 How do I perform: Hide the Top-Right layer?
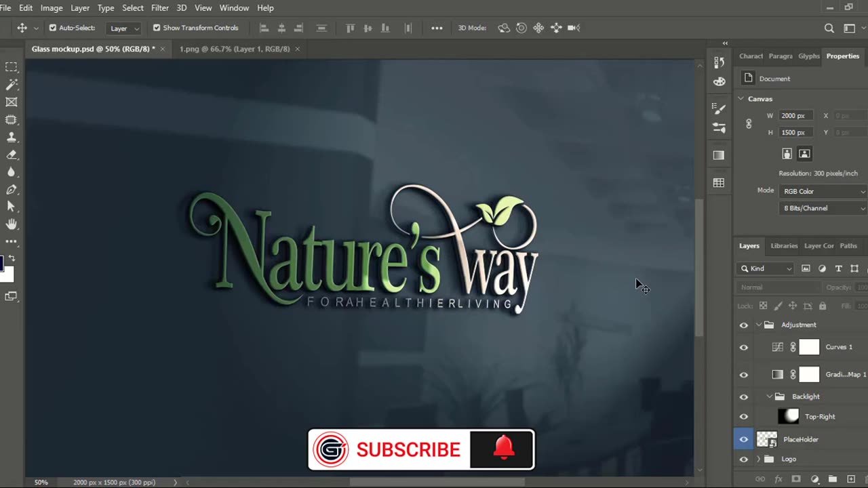click(x=744, y=417)
